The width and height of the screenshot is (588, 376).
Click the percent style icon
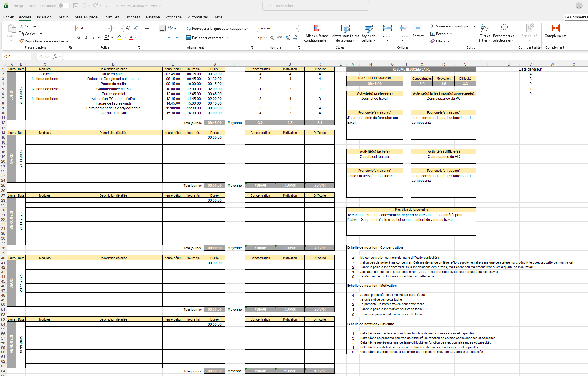click(x=272, y=38)
